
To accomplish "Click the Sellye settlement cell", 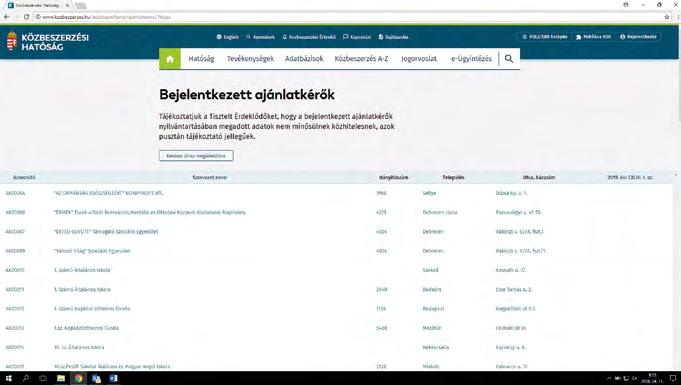I will (x=429, y=193).
